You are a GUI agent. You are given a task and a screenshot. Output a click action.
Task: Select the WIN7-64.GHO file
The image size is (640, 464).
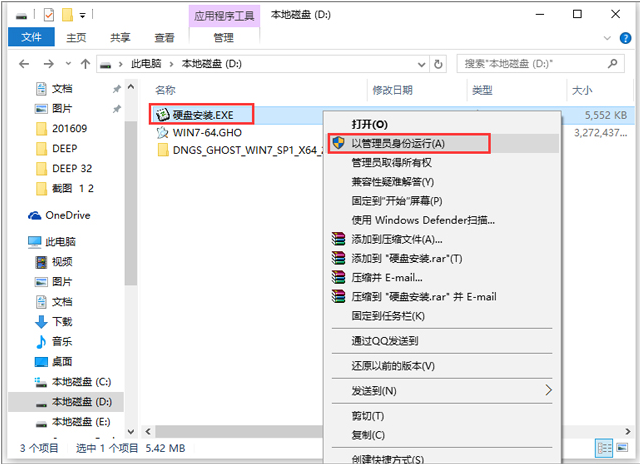click(199, 133)
